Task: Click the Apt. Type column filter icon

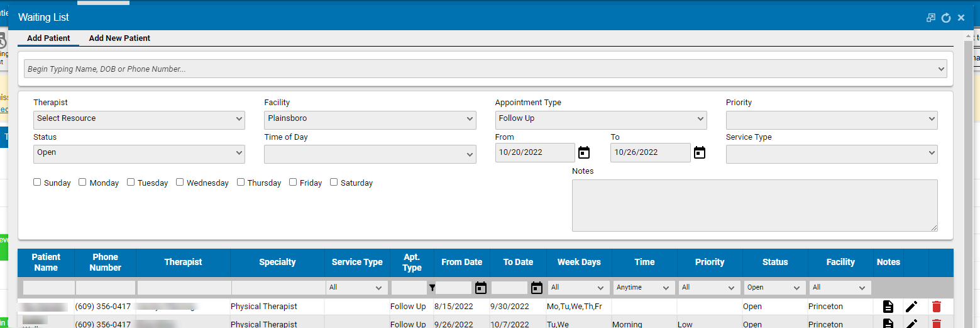Action: pos(432,288)
